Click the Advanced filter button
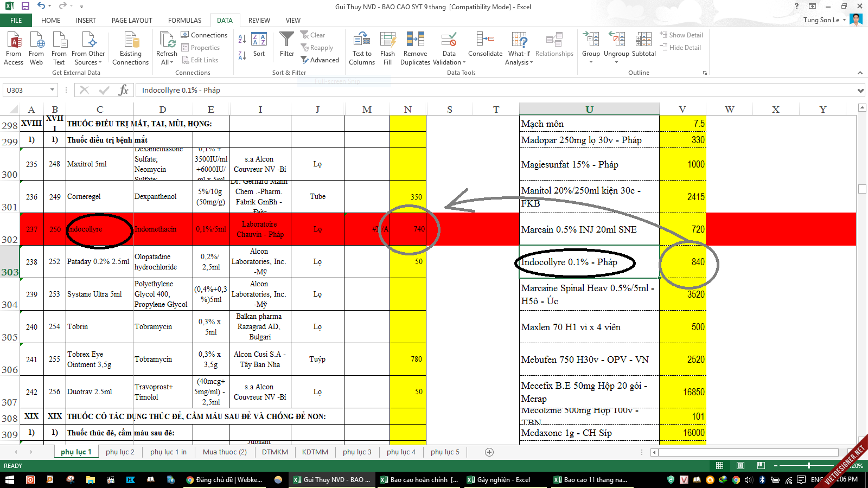The width and height of the screenshot is (868, 488). click(x=320, y=60)
